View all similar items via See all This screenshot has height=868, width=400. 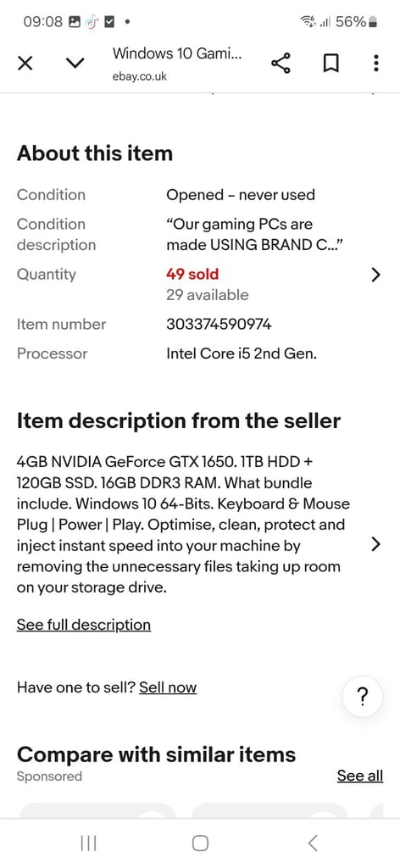point(360,776)
